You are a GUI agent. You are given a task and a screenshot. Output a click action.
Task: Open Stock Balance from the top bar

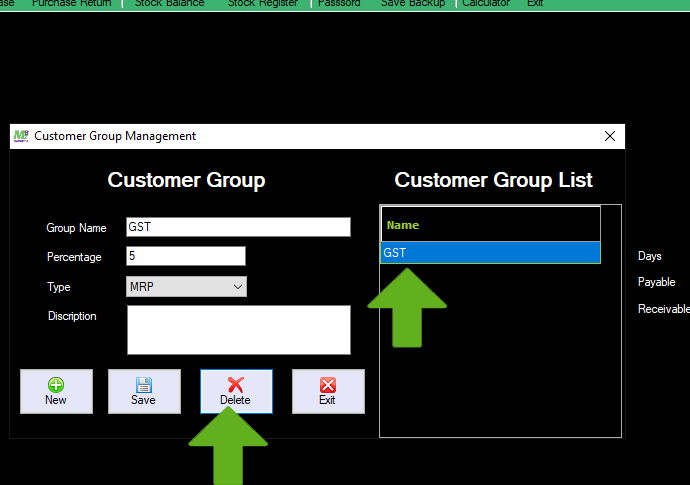point(169,4)
